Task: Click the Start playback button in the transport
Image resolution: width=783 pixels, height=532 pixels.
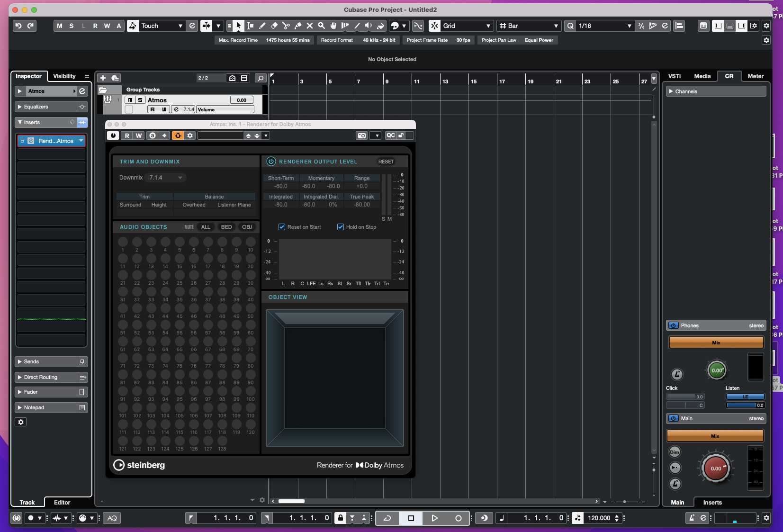Action: (x=434, y=518)
